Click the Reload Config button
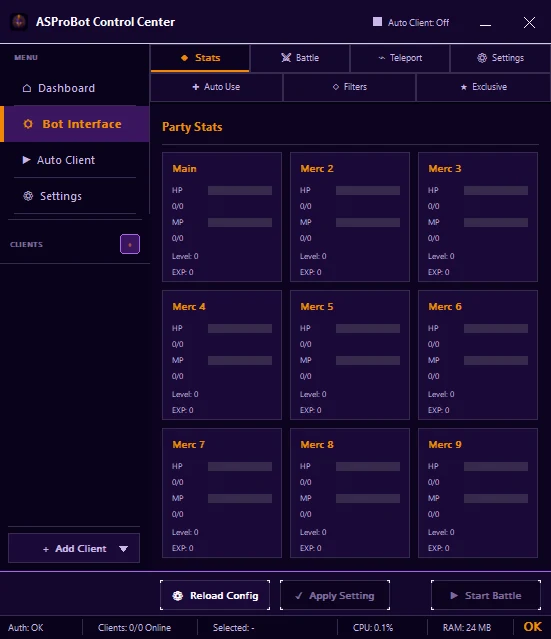This screenshot has height=639, width=551. (215, 595)
